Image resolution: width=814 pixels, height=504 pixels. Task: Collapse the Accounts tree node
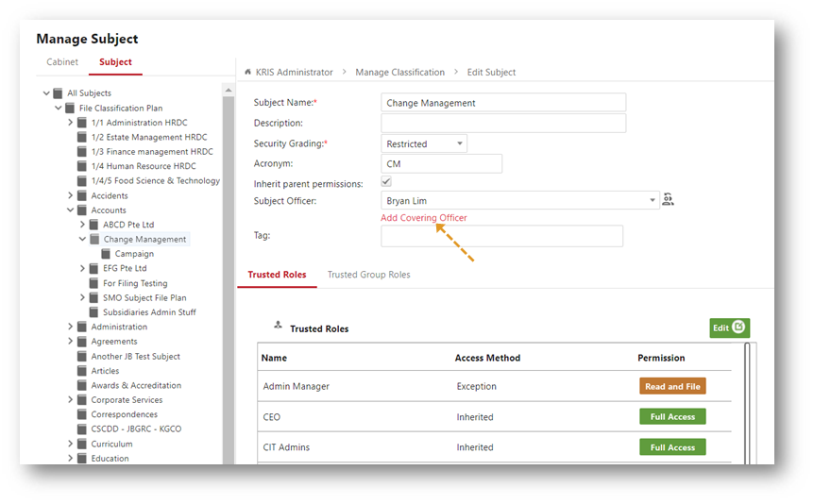70,210
